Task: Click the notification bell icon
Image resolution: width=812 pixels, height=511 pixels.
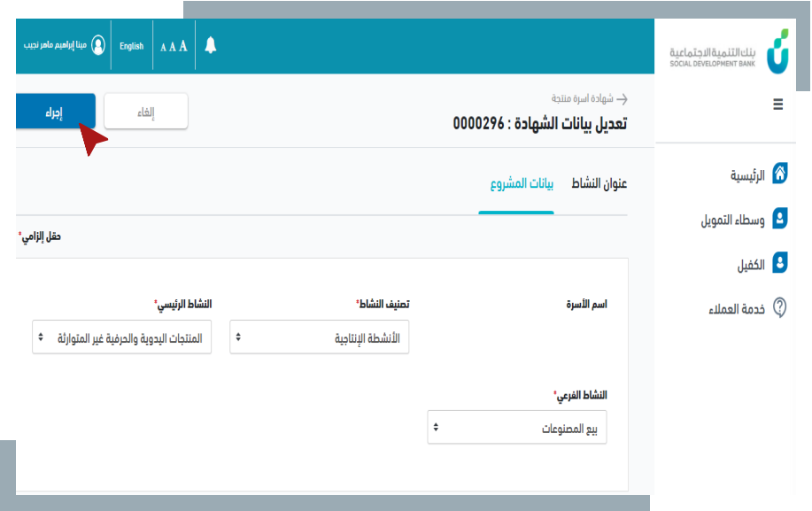Action: tap(210, 45)
